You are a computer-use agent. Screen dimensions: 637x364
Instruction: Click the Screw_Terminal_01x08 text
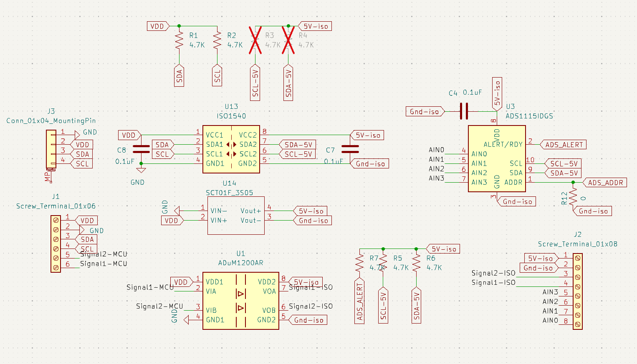(577, 244)
